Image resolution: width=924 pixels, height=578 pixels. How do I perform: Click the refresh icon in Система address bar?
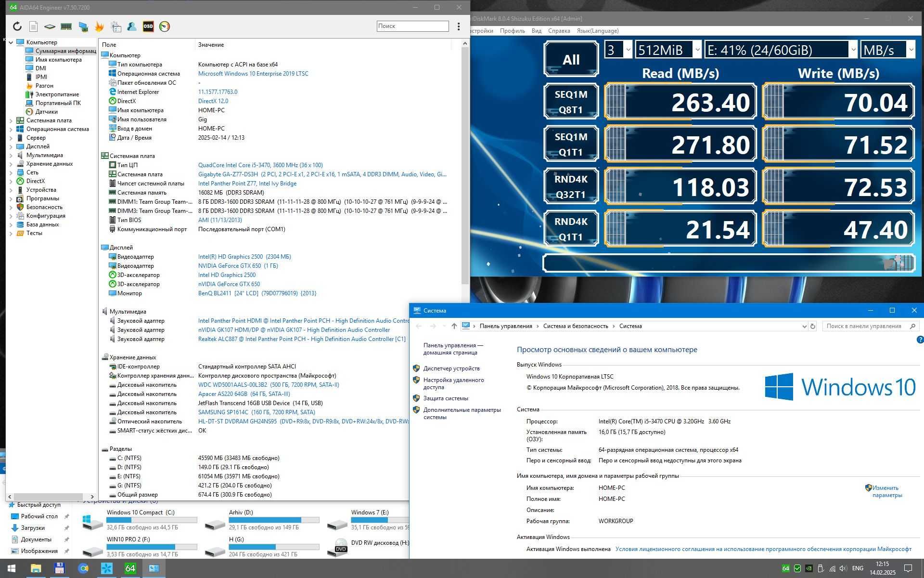tap(813, 326)
